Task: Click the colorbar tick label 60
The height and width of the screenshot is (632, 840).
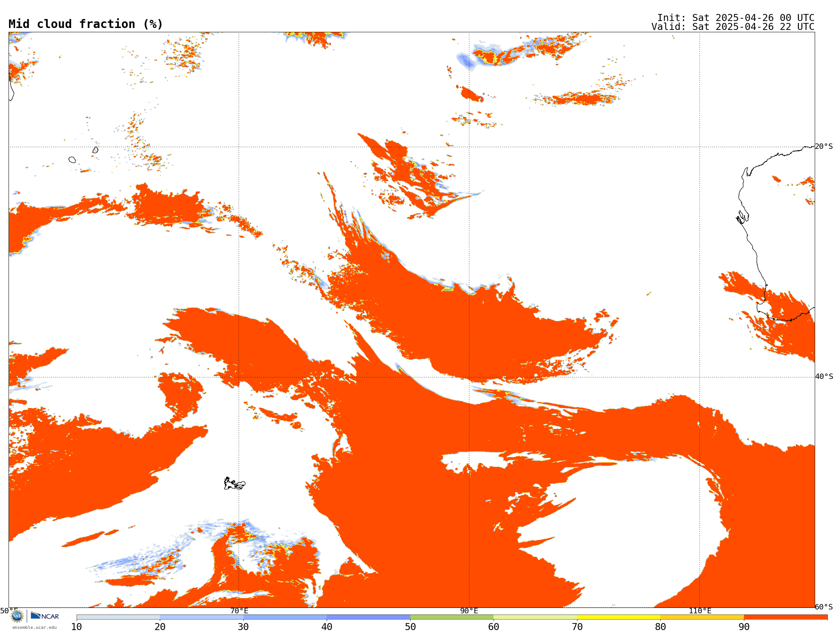Action: pos(494,627)
